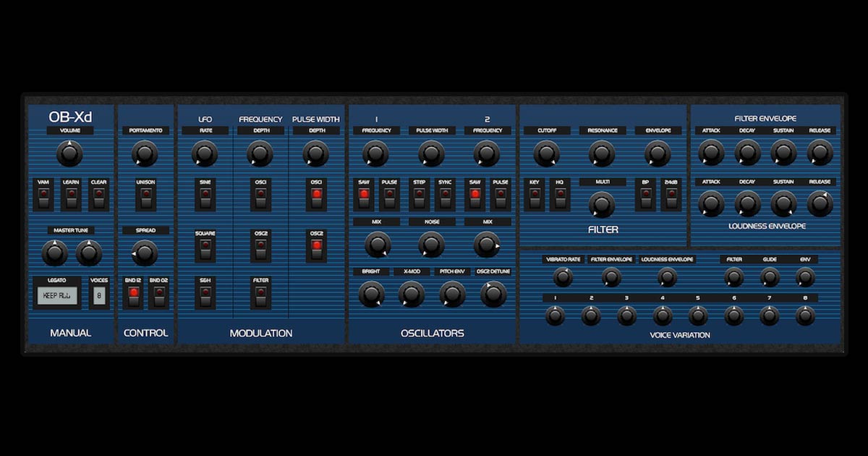
Task: Click the oscillator PULSE WIDTH knob
Action: tap(432, 153)
